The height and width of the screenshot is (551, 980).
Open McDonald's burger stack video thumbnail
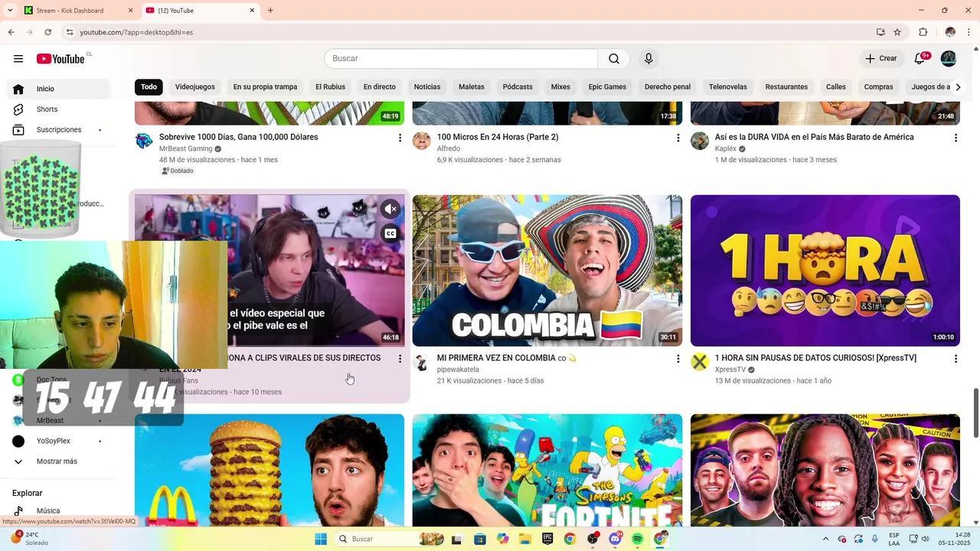269,470
